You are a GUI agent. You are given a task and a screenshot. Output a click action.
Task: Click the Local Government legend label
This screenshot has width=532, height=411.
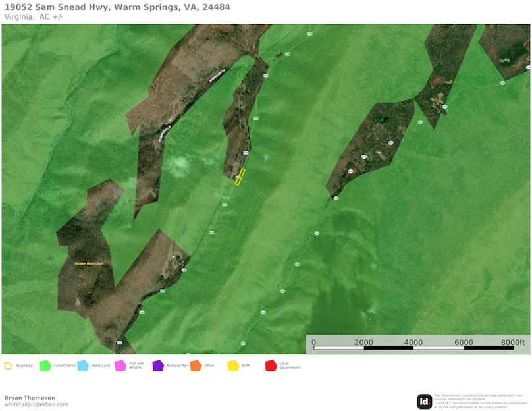pyautogui.click(x=289, y=366)
